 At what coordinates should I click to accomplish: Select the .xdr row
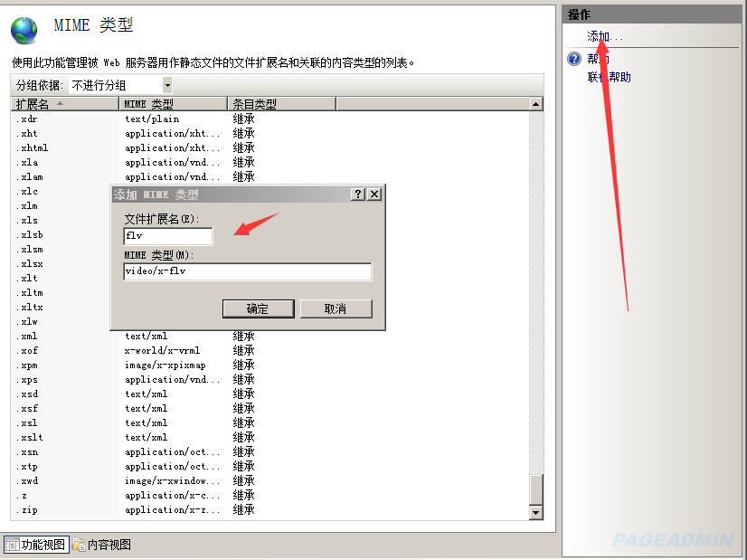pos(269,119)
